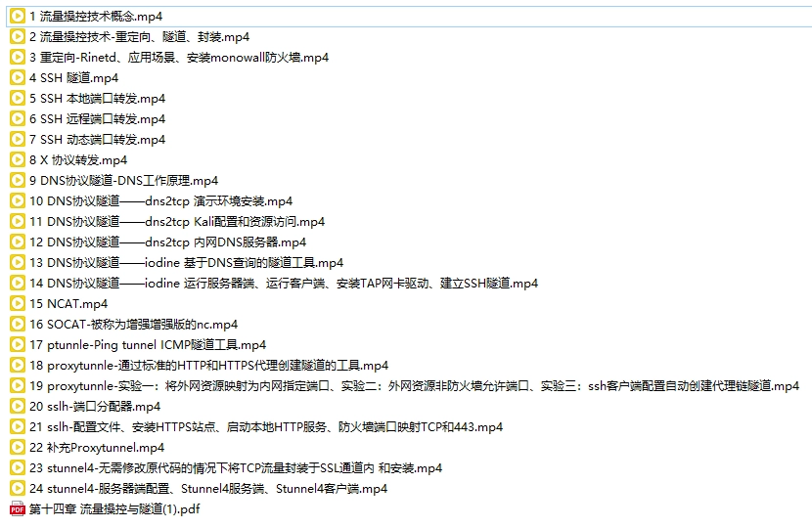Select file name 3 重定向-Rinetd 安装monowall防火墙.mp4
The image size is (812, 528).
179,58
